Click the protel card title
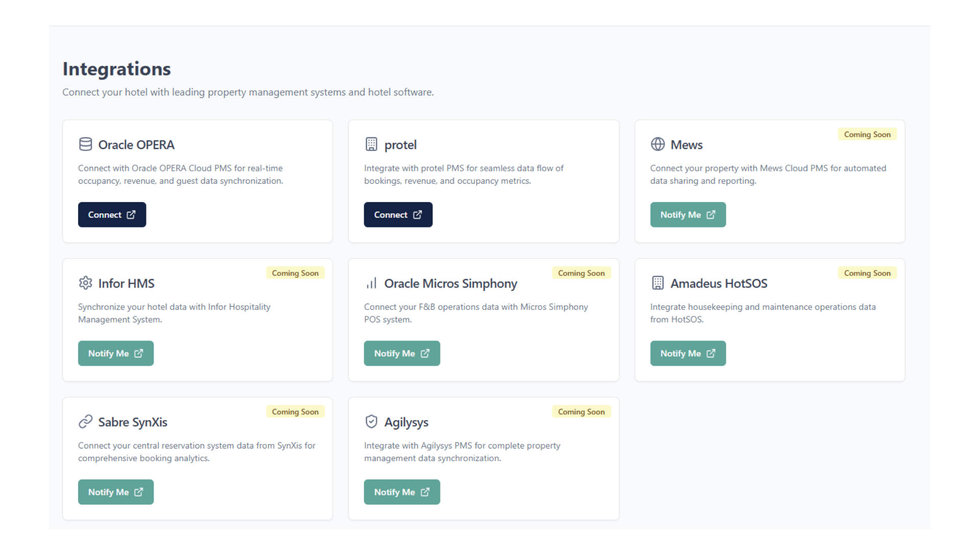The width and height of the screenshot is (980, 551). (400, 145)
